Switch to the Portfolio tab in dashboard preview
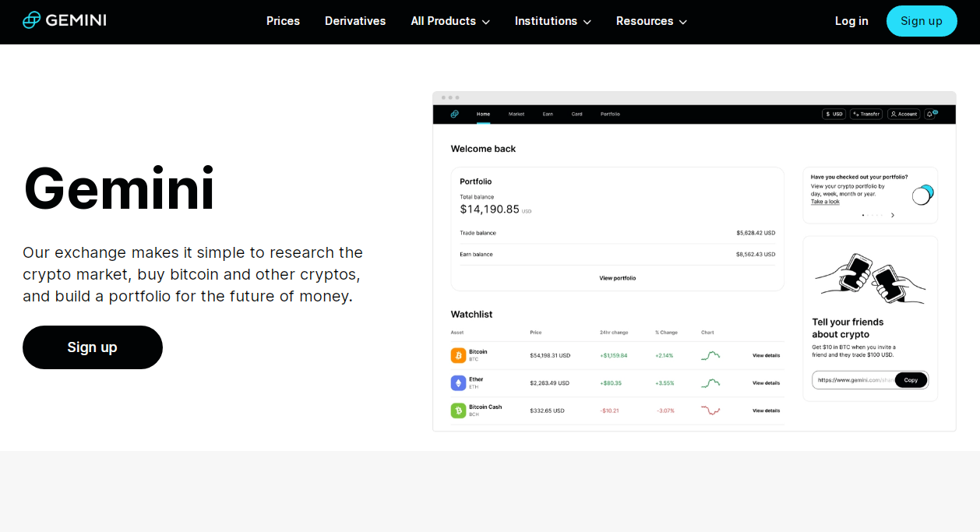The width and height of the screenshot is (980, 532). [x=610, y=114]
